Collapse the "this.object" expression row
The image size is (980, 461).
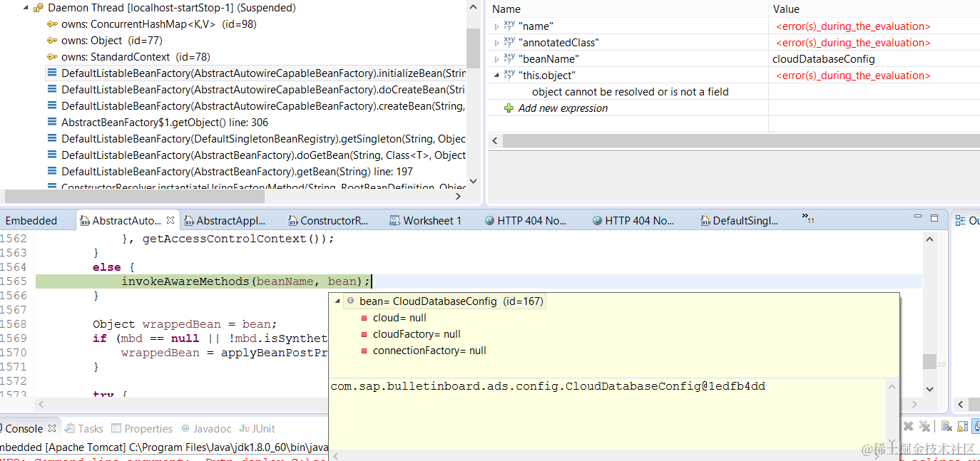[497, 76]
